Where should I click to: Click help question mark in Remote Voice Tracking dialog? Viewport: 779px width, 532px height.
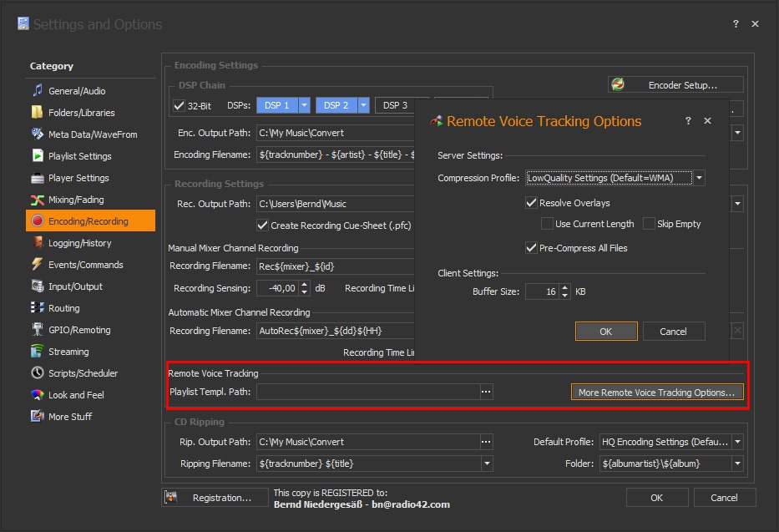pyautogui.click(x=688, y=121)
